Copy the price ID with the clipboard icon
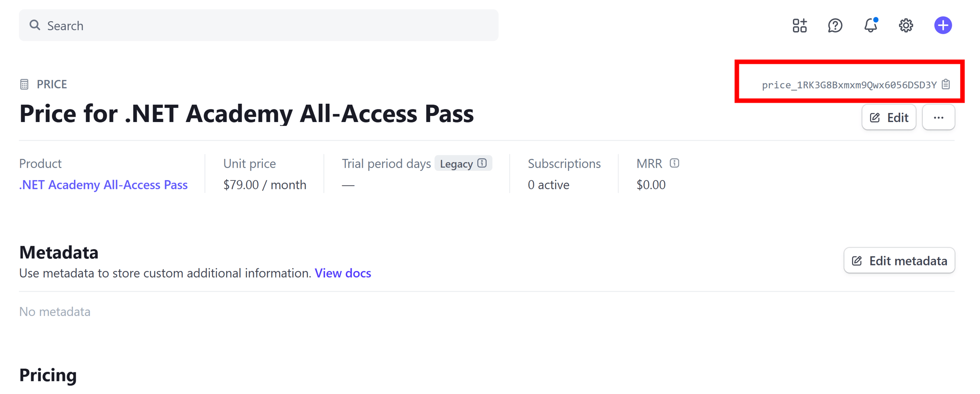Image resolution: width=980 pixels, height=394 pixels. (946, 85)
